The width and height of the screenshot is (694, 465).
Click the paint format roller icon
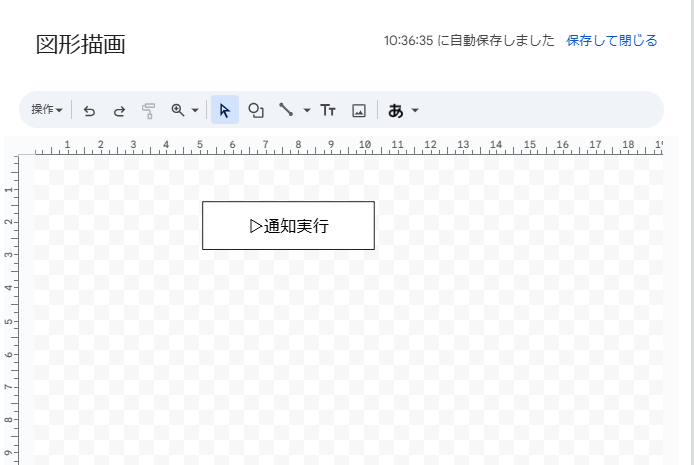(x=149, y=111)
